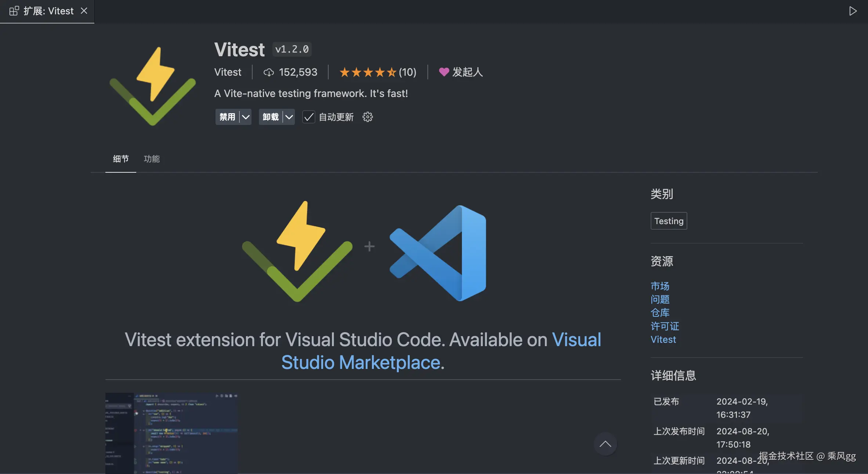Click the run play icon at top right
The width and height of the screenshot is (868, 474).
pyautogui.click(x=853, y=11)
